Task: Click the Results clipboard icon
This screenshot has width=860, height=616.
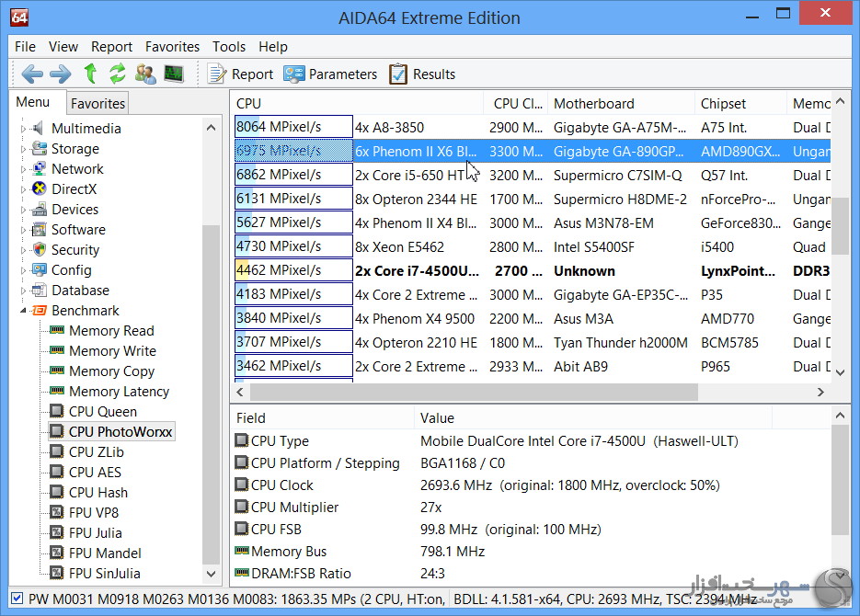Action: click(398, 74)
